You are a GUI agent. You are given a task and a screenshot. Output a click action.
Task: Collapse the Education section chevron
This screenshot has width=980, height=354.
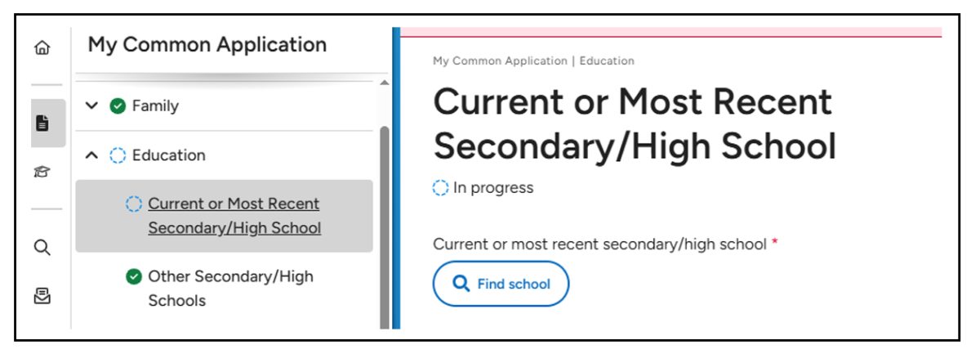[x=92, y=155]
